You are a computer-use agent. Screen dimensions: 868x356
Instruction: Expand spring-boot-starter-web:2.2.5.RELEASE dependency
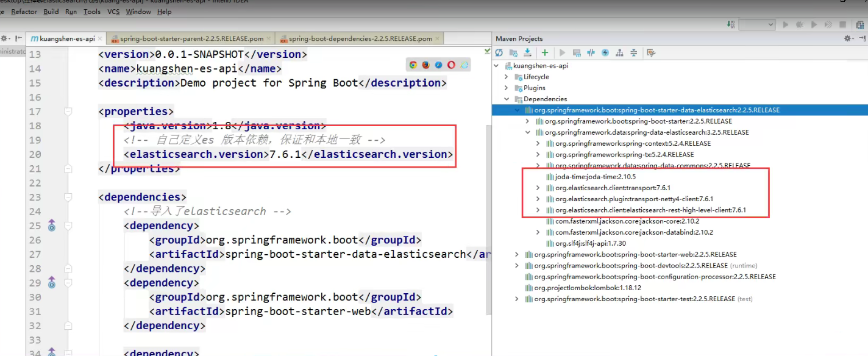click(517, 254)
